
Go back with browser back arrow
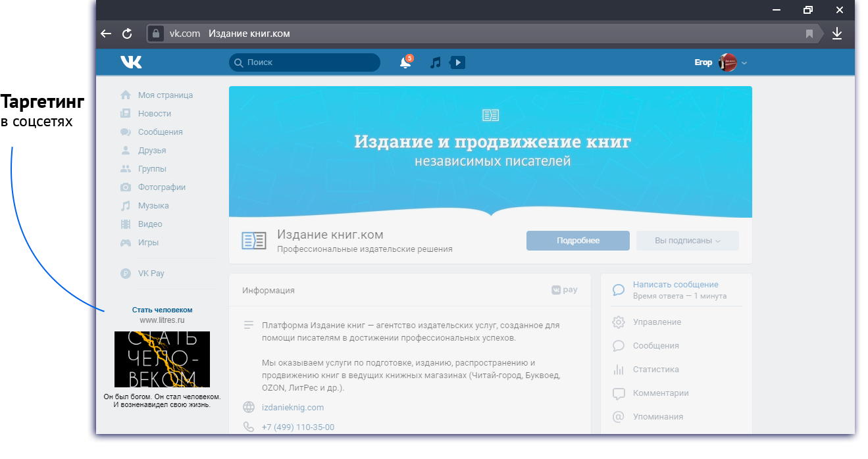106,34
